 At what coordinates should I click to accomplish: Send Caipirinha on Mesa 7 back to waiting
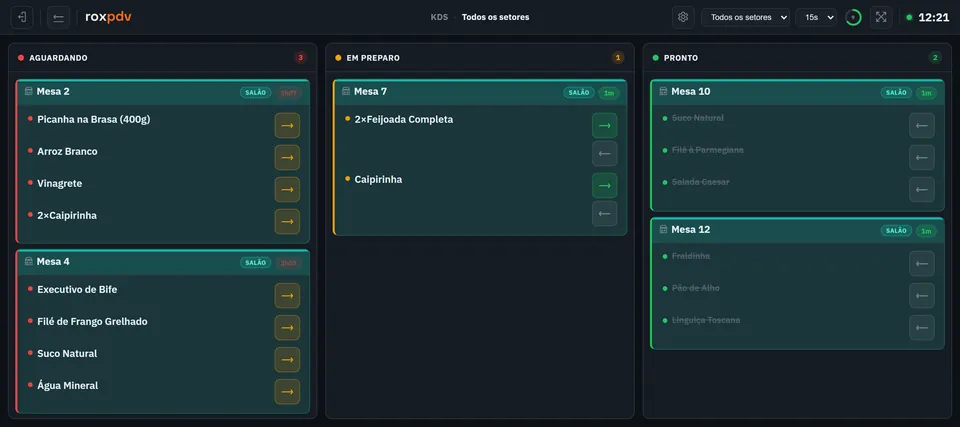[604, 214]
